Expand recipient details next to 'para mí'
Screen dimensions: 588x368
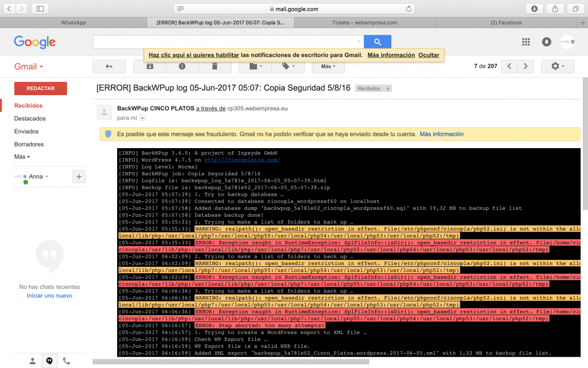point(143,118)
